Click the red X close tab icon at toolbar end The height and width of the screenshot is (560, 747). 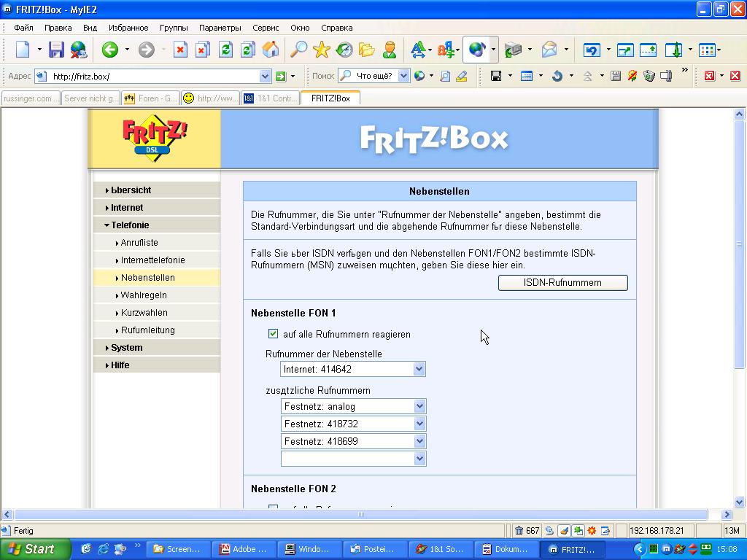click(x=735, y=76)
